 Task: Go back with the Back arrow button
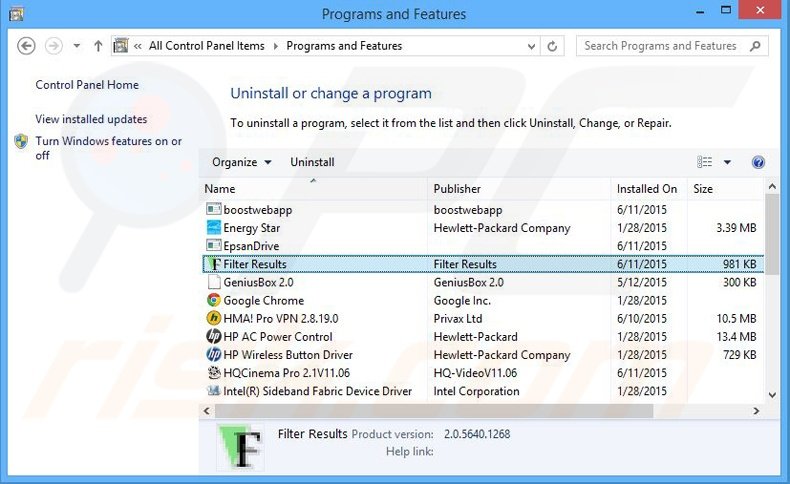click(x=26, y=46)
